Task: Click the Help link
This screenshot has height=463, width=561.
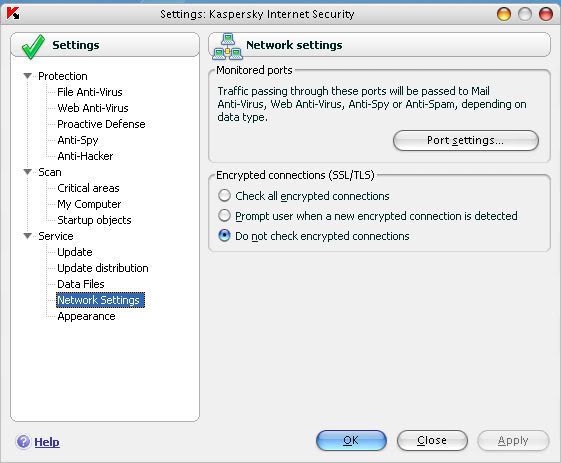Action: [x=47, y=442]
